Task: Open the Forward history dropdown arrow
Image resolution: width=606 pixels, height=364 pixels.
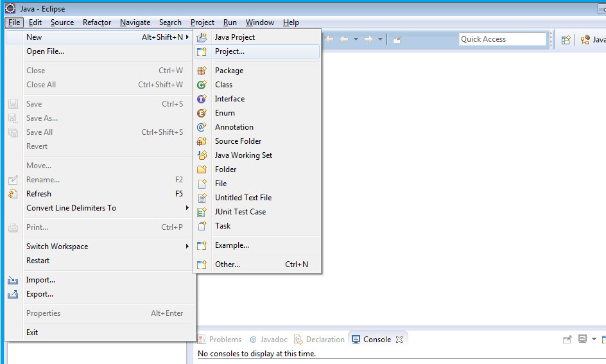Action: tap(380, 39)
